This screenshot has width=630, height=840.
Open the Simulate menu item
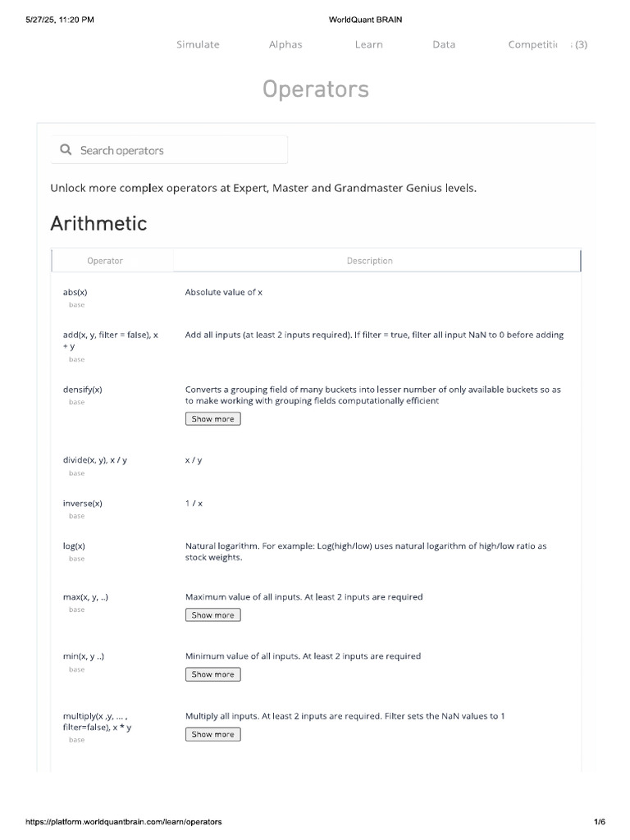(198, 44)
